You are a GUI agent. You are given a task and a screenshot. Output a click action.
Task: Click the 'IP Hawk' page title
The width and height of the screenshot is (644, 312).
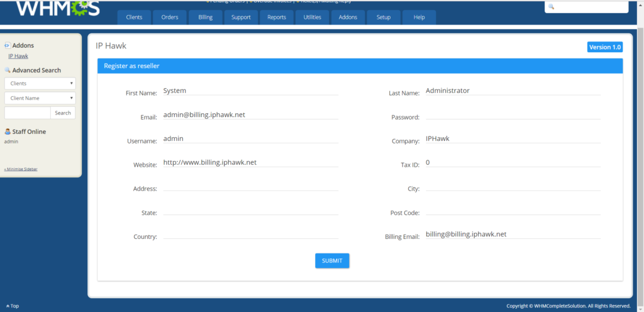point(111,46)
